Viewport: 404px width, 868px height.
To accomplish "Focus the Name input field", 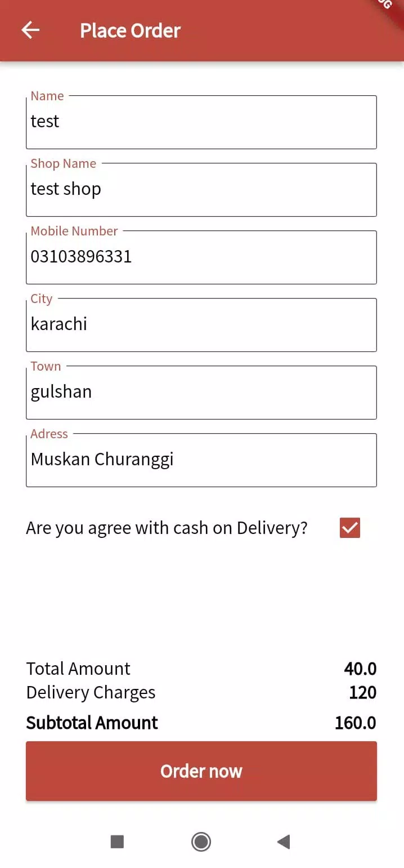I will tap(201, 122).
